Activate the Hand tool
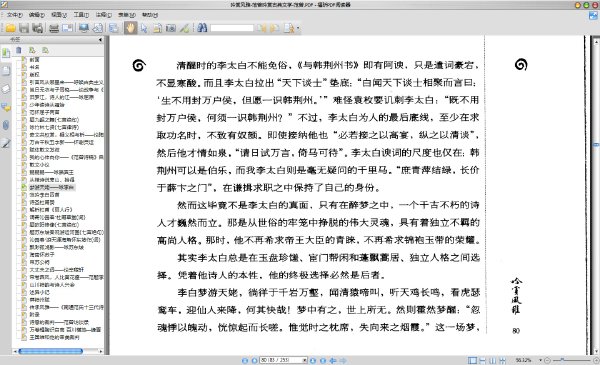Image resolution: width=600 pixels, height=365 pixels. pos(130,28)
